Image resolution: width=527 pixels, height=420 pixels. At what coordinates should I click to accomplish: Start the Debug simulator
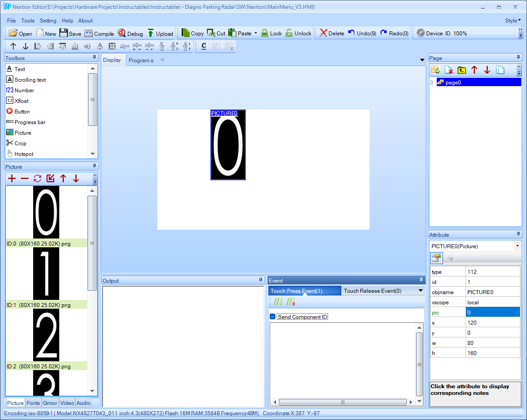130,33
